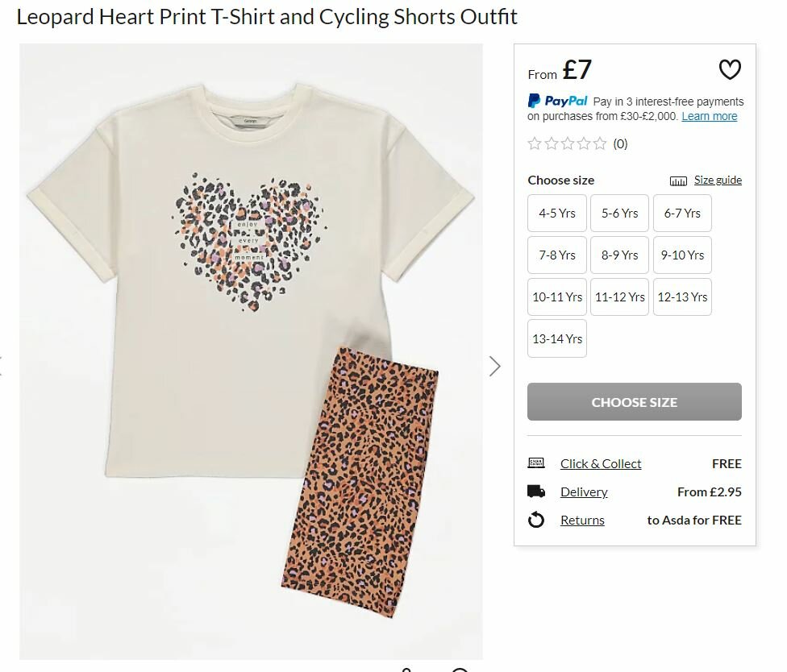Screen dimensions: 787x672
Task: Add item to wishlist heart icon
Action: click(x=730, y=70)
